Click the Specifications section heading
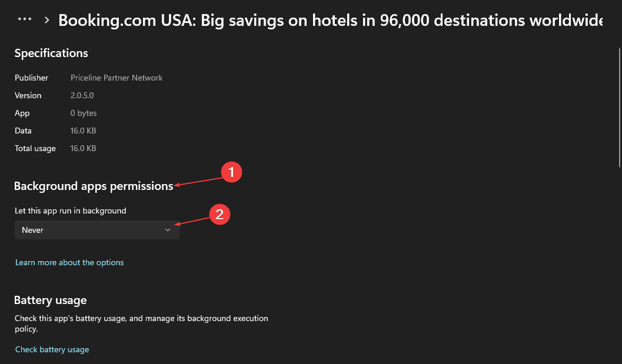622x364 pixels. pyautogui.click(x=51, y=53)
